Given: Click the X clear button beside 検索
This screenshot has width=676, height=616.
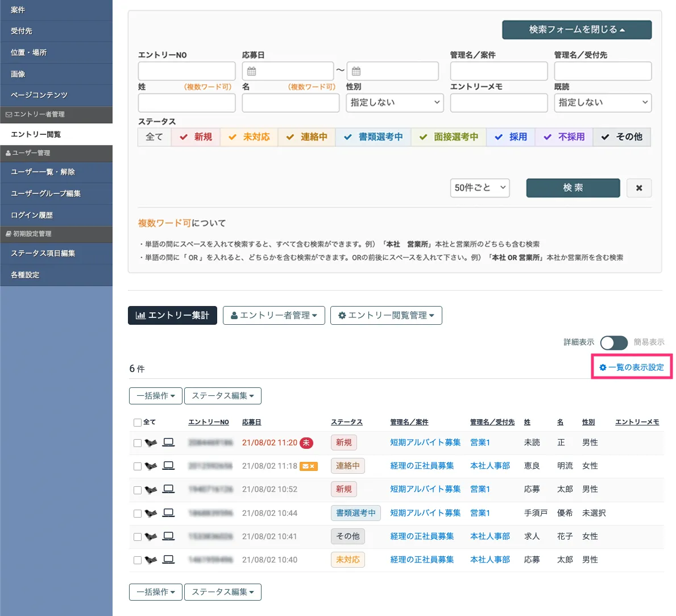Looking at the screenshot, I should pyautogui.click(x=638, y=188).
